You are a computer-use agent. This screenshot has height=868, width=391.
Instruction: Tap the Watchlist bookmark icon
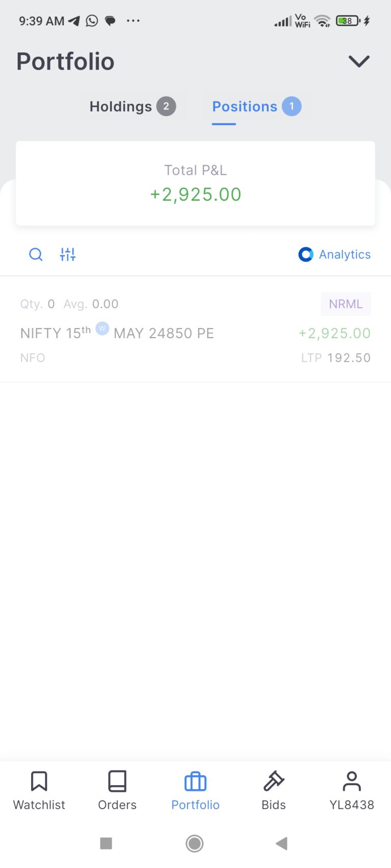pyautogui.click(x=39, y=781)
